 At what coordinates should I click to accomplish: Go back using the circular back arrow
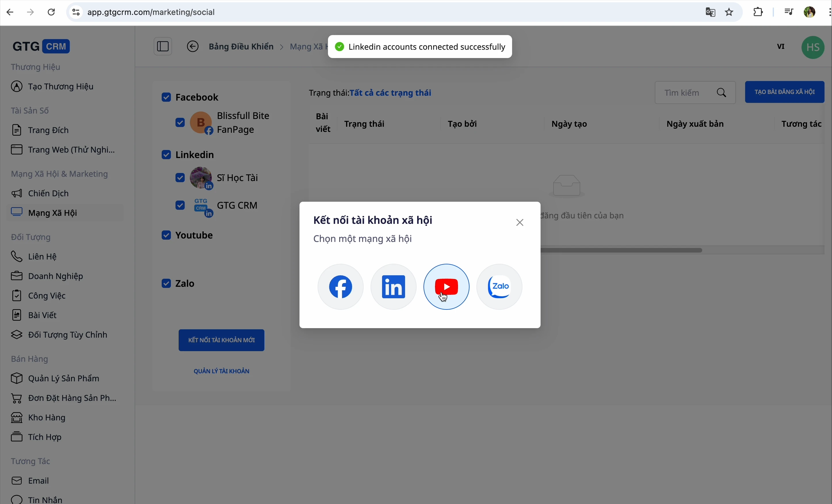tap(192, 46)
